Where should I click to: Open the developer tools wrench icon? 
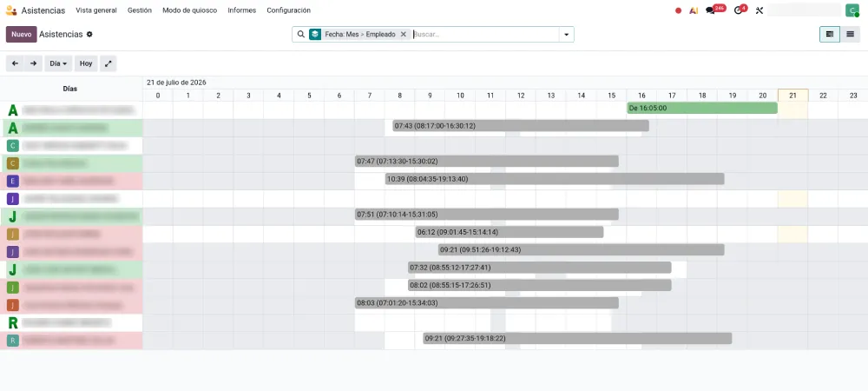pyautogui.click(x=759, y=10)
